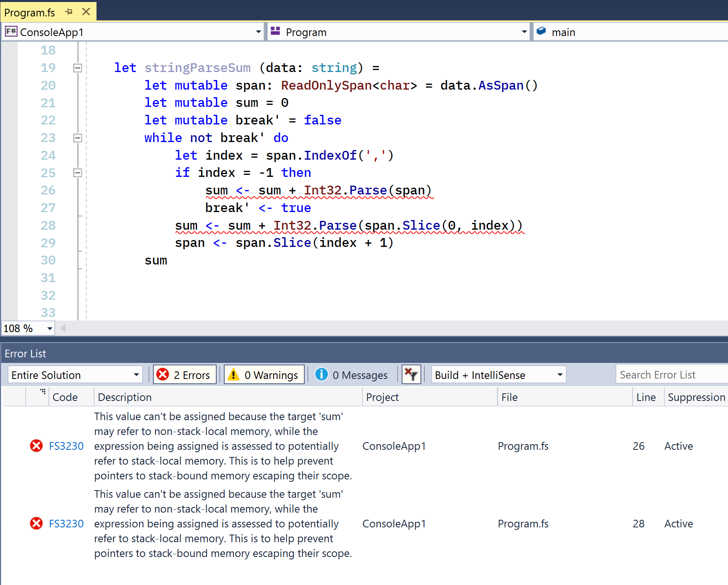The image size is (728, 585).
Task: Click the red error icon for line 28
Action: point(36,523)
